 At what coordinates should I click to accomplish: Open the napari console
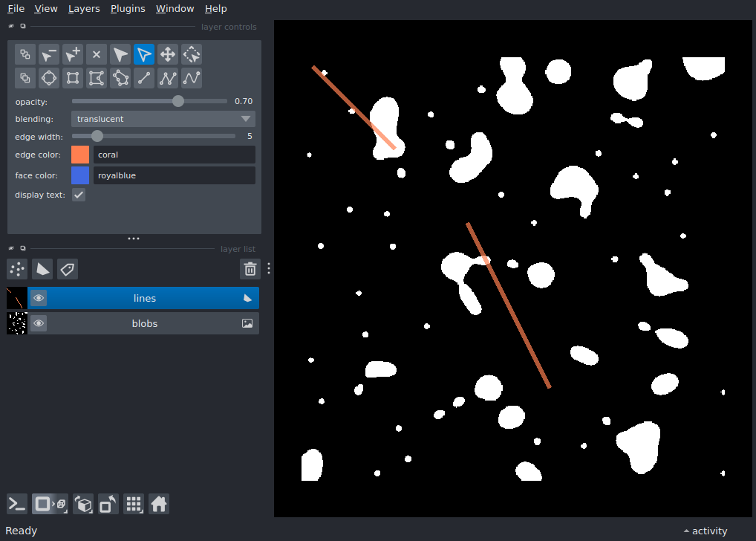click(16, 504)
